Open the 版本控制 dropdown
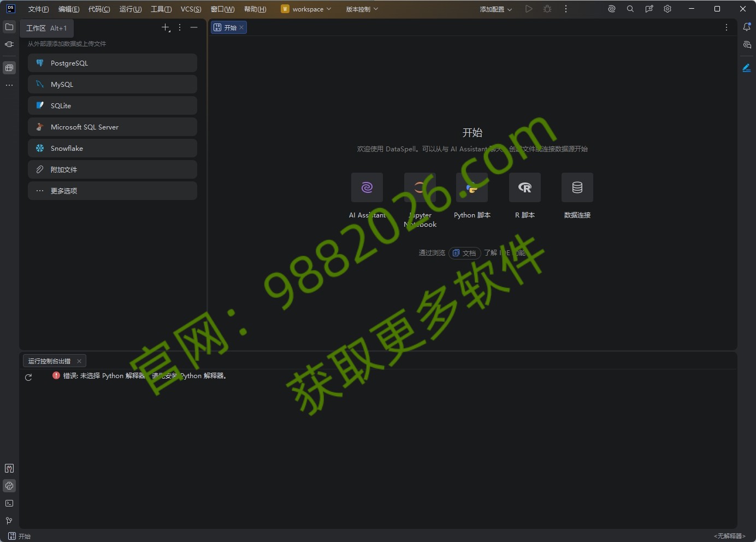 point(362,9)
